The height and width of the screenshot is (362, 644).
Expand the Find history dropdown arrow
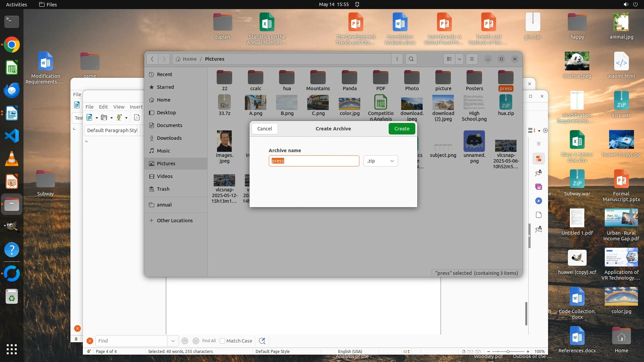tap(173, 341)
